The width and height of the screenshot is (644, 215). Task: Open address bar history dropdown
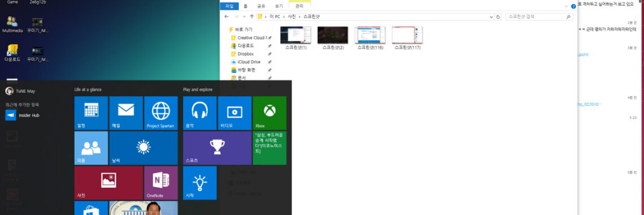(x=491, y=17)
